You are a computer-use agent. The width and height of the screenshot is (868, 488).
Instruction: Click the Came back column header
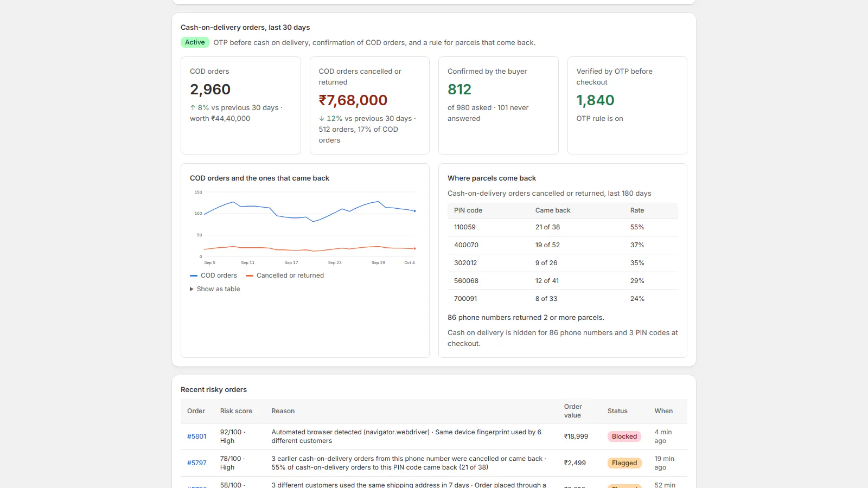(552, 210)
